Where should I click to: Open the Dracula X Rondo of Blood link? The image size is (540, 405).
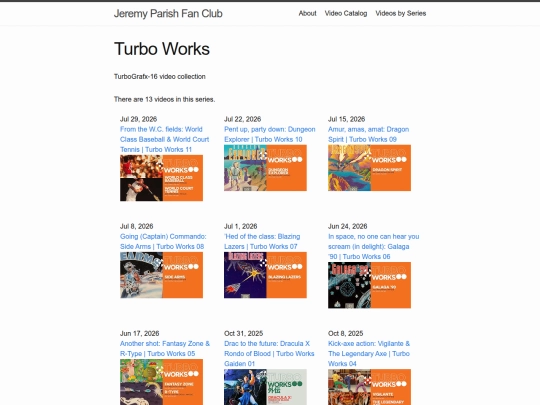coord(269,354)
